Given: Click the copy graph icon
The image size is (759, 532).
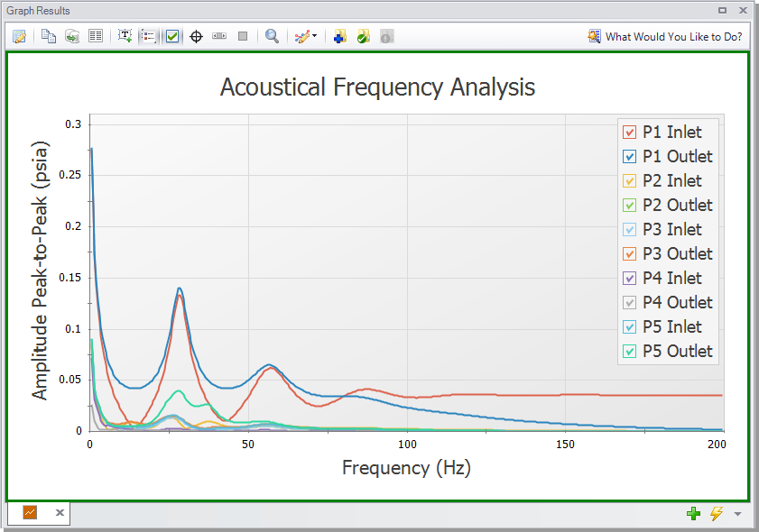Looking at the screenshot, I should click(49, 36).
